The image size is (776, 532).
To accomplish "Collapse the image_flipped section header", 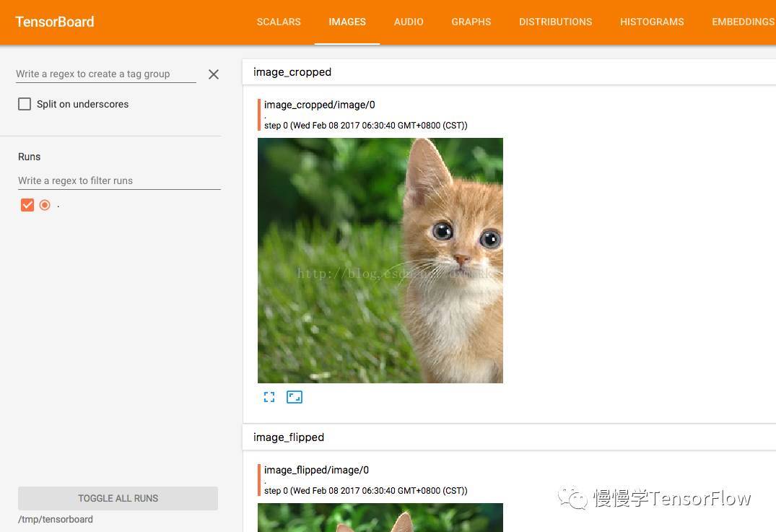I will (509, 437).
